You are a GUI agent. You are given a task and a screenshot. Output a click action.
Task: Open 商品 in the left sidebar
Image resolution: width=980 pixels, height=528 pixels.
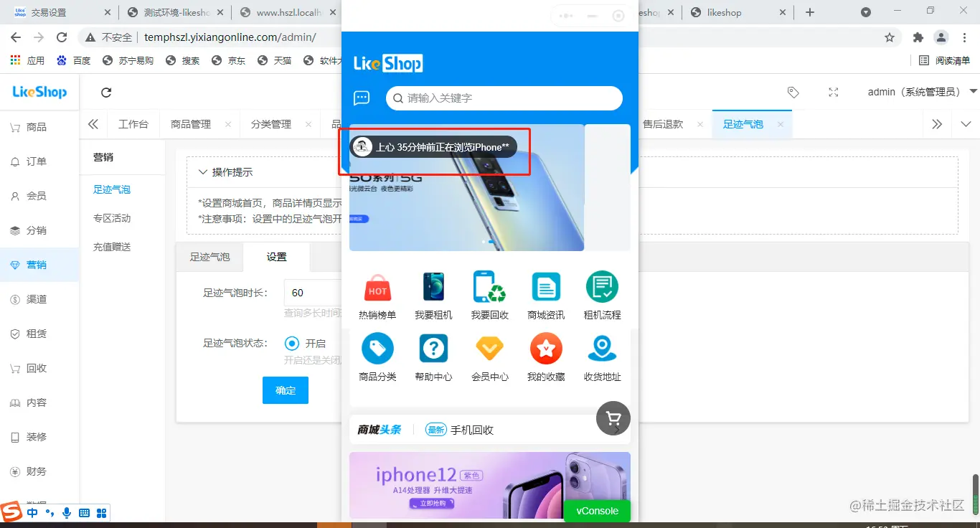point(39,127)
